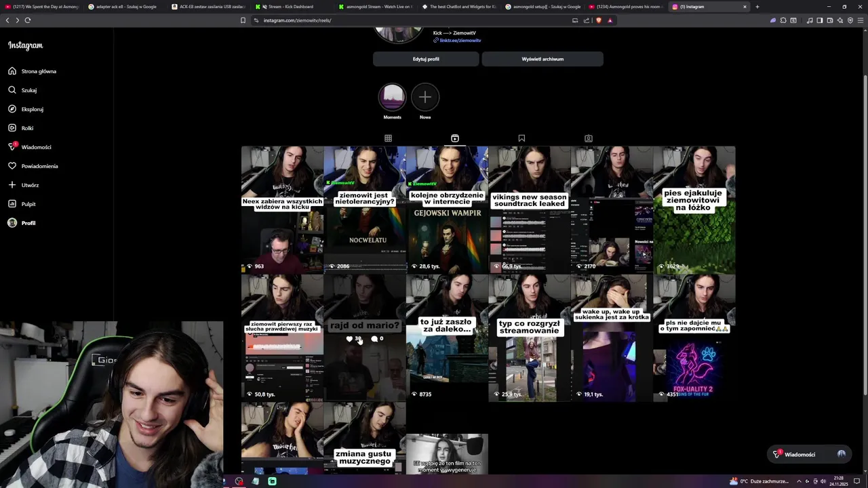Switch to 'Asmongold proves his room' YouTube tab

click(625, 7)
